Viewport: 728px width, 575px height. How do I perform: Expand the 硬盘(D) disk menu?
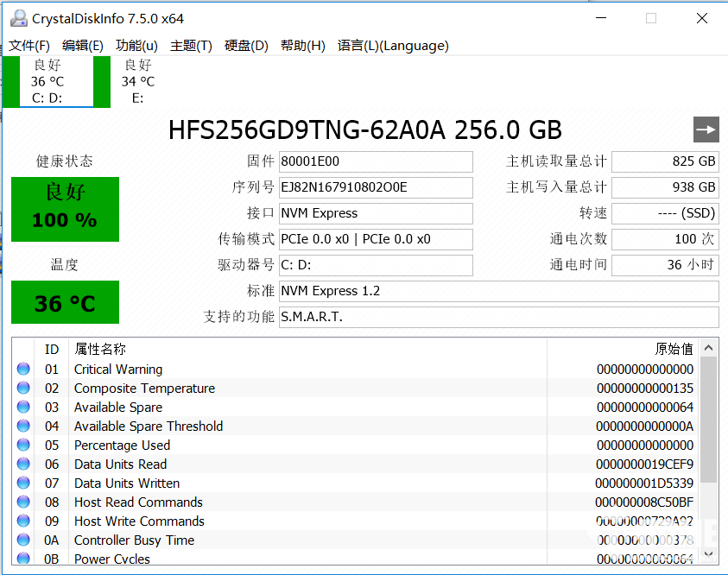click(246, 46)
